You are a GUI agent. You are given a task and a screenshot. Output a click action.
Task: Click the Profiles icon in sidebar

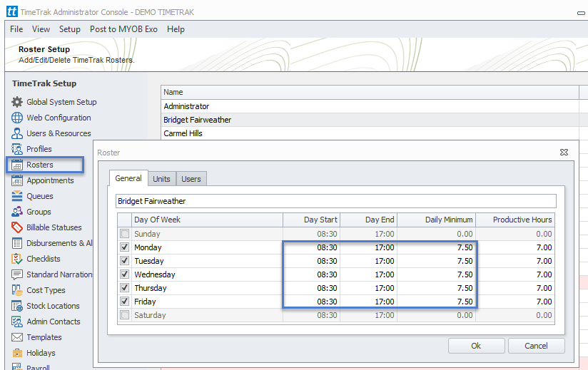[17, 149]
